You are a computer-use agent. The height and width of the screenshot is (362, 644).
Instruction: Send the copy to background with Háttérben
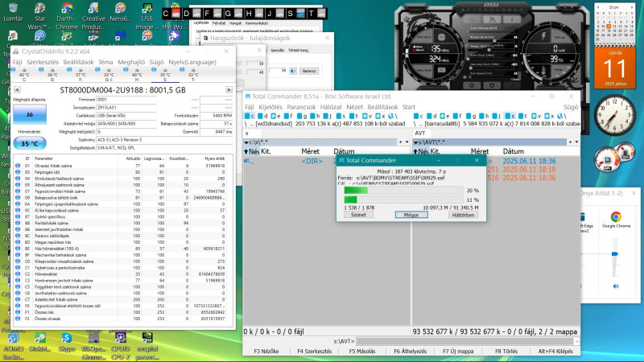(x=463, y=215)
